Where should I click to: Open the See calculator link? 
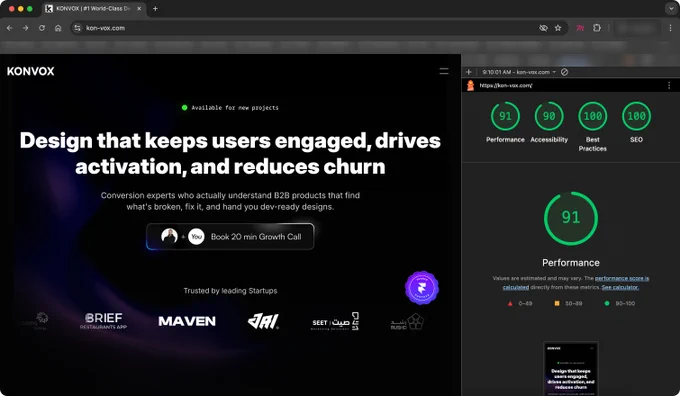point(620,287)
